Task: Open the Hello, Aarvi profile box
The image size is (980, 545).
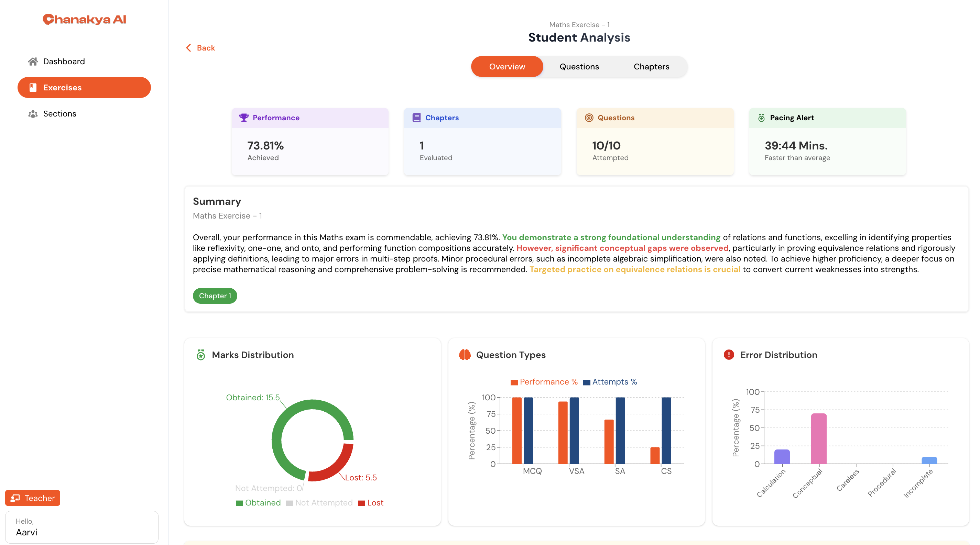Action: (x=82, y=527)
